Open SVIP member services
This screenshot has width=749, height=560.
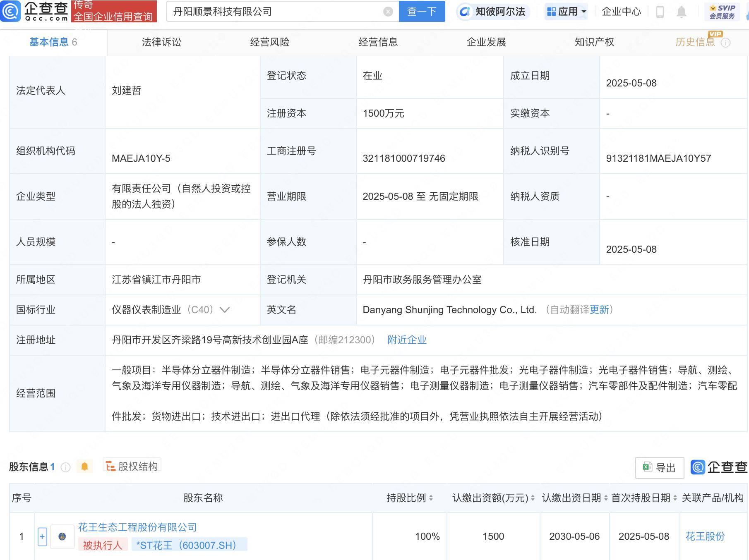(722, 12)
